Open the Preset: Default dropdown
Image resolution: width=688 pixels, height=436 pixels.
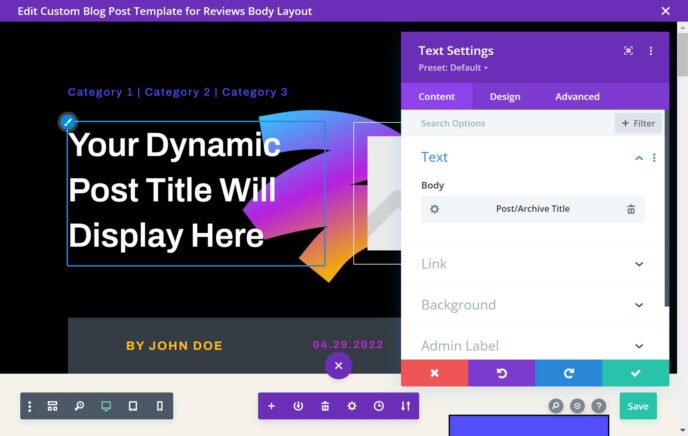(x=453, y=68)
